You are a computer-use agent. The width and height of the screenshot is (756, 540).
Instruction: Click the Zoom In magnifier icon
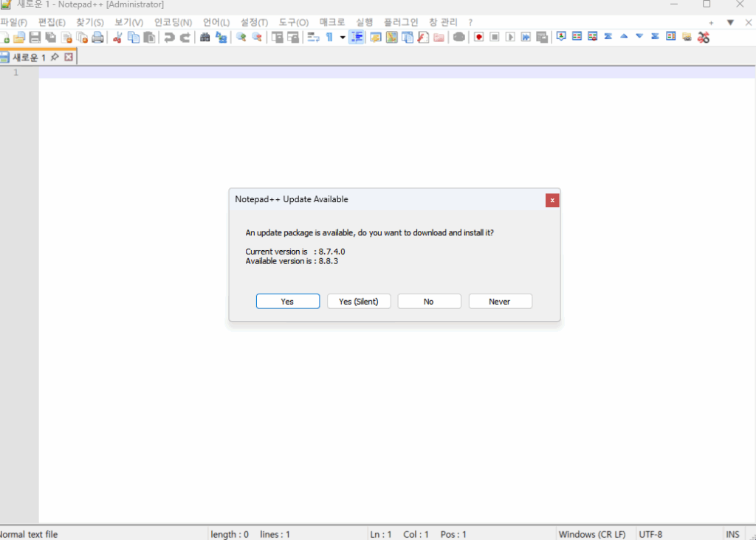coord(241,37)
